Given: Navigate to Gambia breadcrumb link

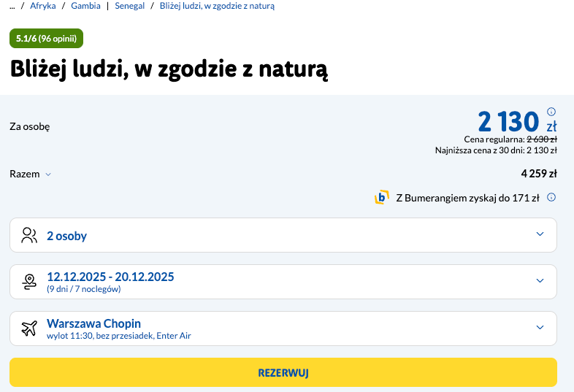Looking at the screenshot, I should coord(85,6).
